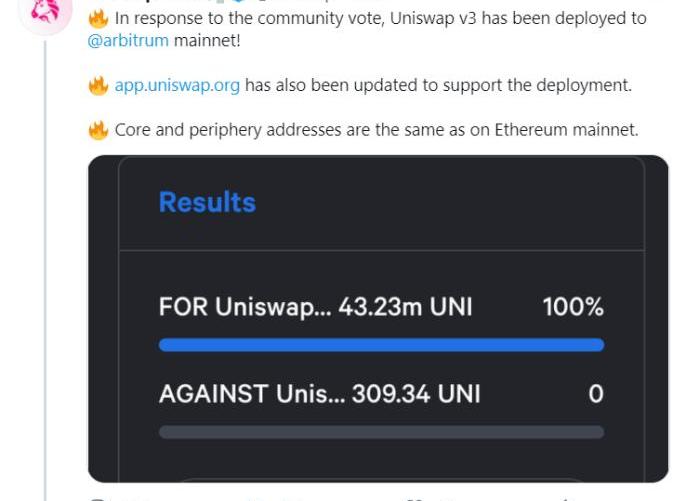Screen dimensions: 687x501
Task: Click the blue Results heading
Action: click(x=207, y=202)
